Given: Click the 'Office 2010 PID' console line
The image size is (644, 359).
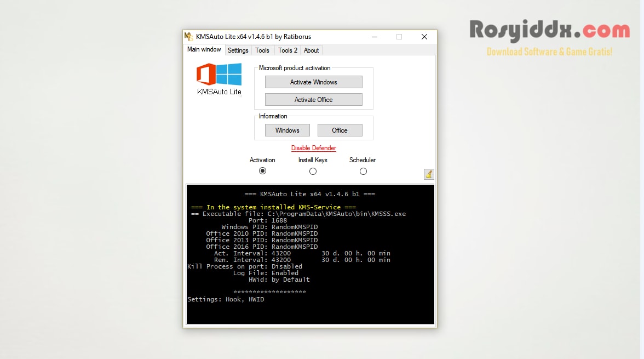Looking at the screenshot, I should click(262, 233).
